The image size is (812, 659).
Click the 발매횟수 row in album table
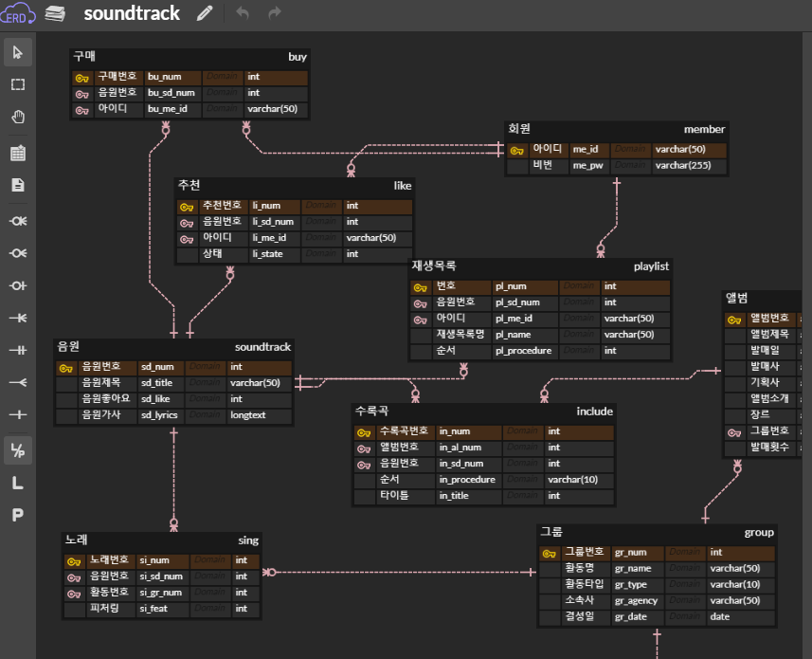pyautogui.click(x=763, y=448)
